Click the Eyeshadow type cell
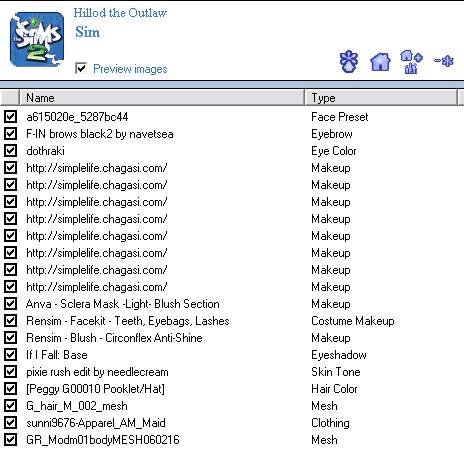The height and width of the screenshot is (451, 464). click(339, 355)
